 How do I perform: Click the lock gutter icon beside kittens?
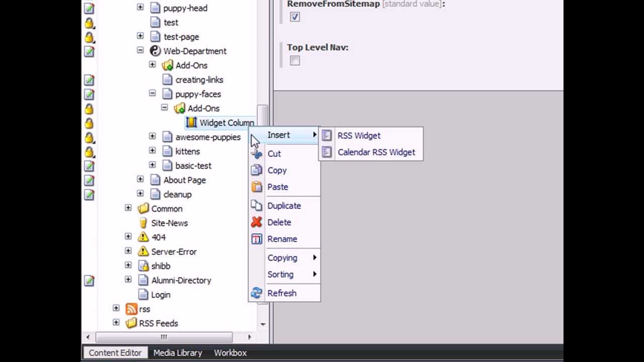pyautogui.click(x=89, y=151)
